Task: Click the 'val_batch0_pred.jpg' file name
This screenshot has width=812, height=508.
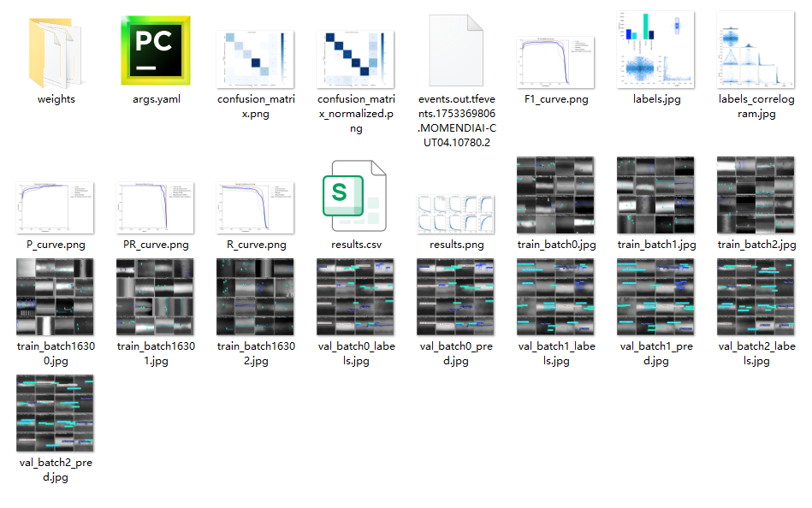Action: [456, 353]
